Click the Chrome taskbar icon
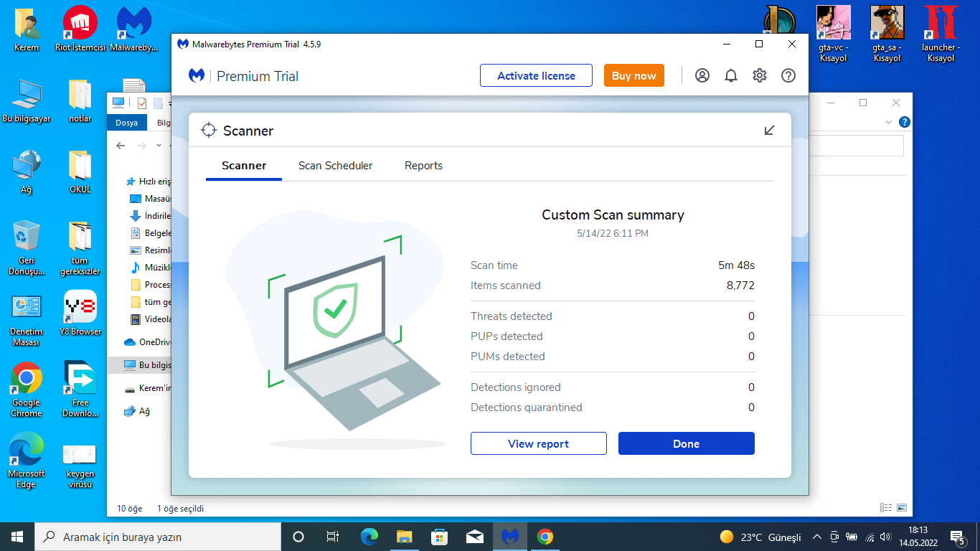 545,537
